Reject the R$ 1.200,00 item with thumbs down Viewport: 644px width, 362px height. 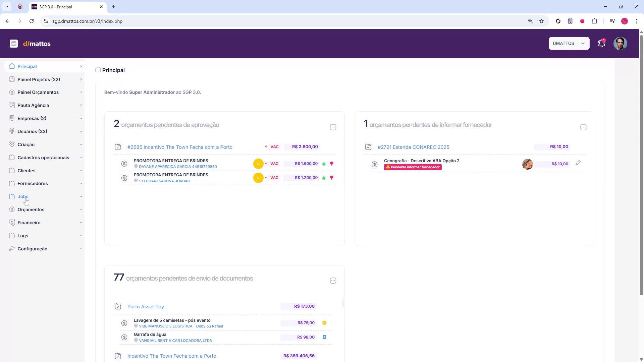332,178
